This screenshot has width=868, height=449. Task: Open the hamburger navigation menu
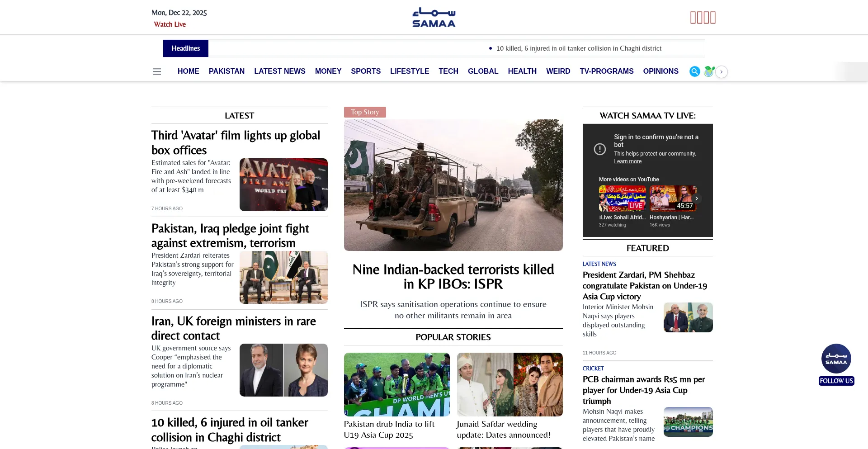point(156,71)
